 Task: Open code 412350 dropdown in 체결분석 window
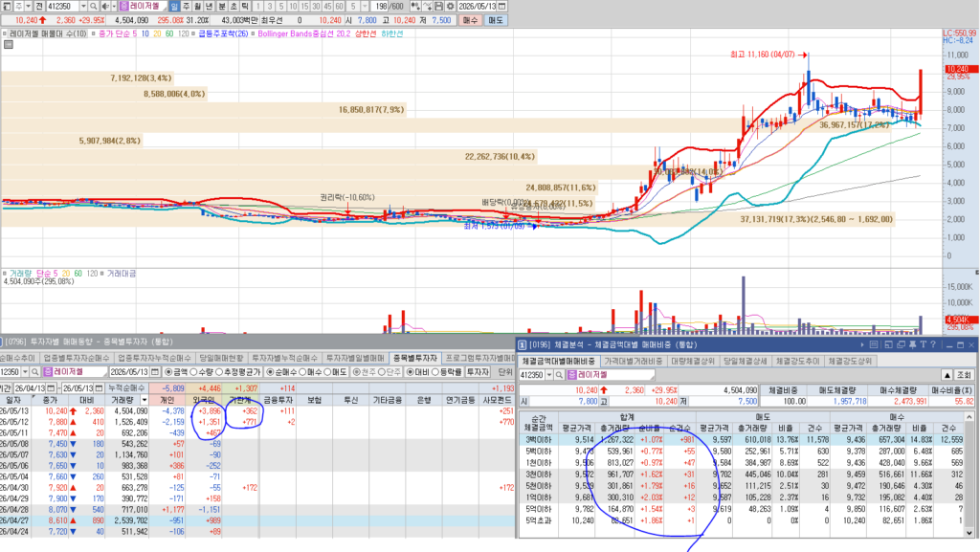tap(548, 375)
